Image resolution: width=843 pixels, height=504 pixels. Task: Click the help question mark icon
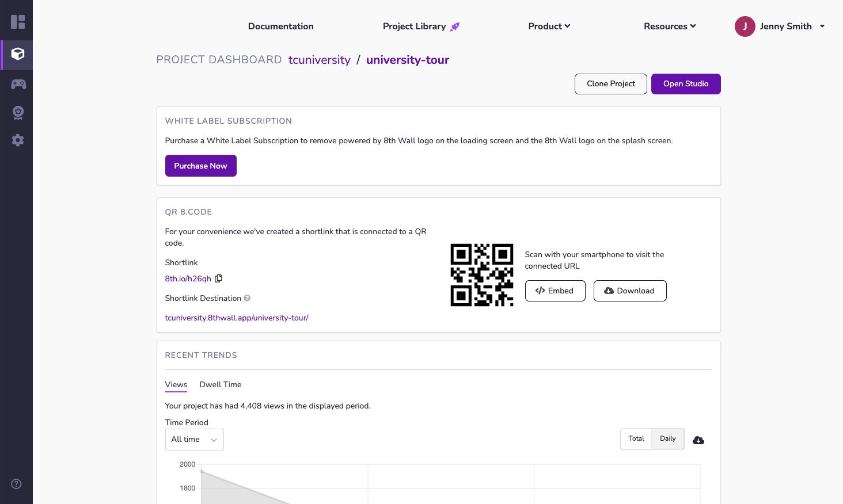click(x=17, y=484)
